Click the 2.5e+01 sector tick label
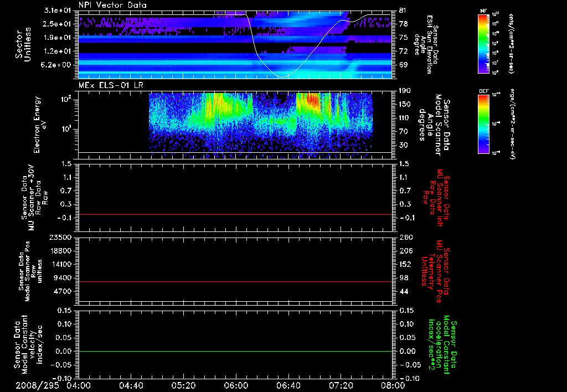The height and width of the screenshot is (392, 567). 57,24
